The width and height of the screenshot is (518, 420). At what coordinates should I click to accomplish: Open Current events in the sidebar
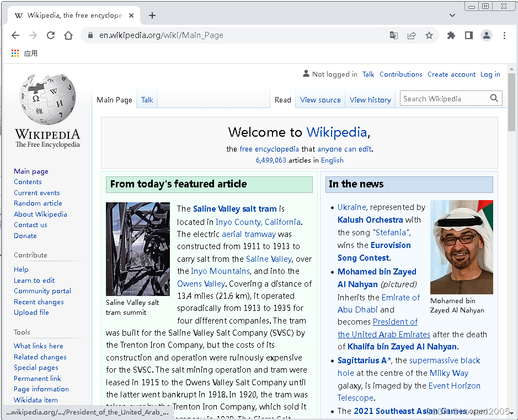point(37,192)
